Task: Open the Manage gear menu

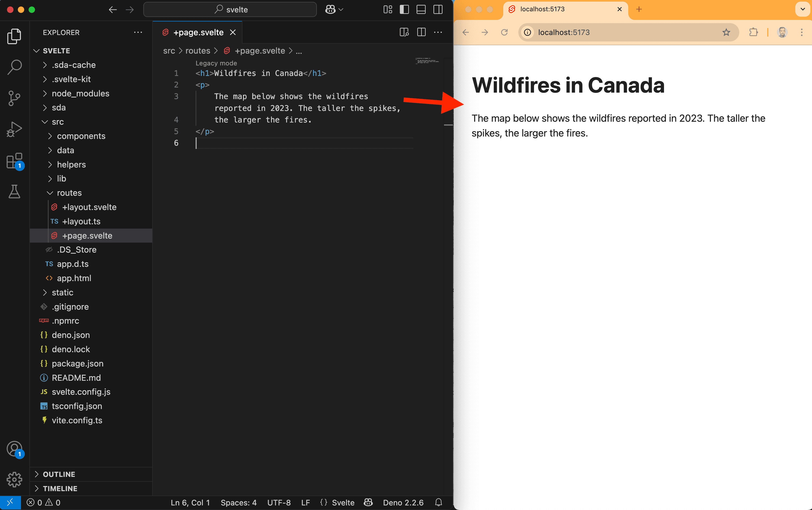Action: click(x=14, y=479)
